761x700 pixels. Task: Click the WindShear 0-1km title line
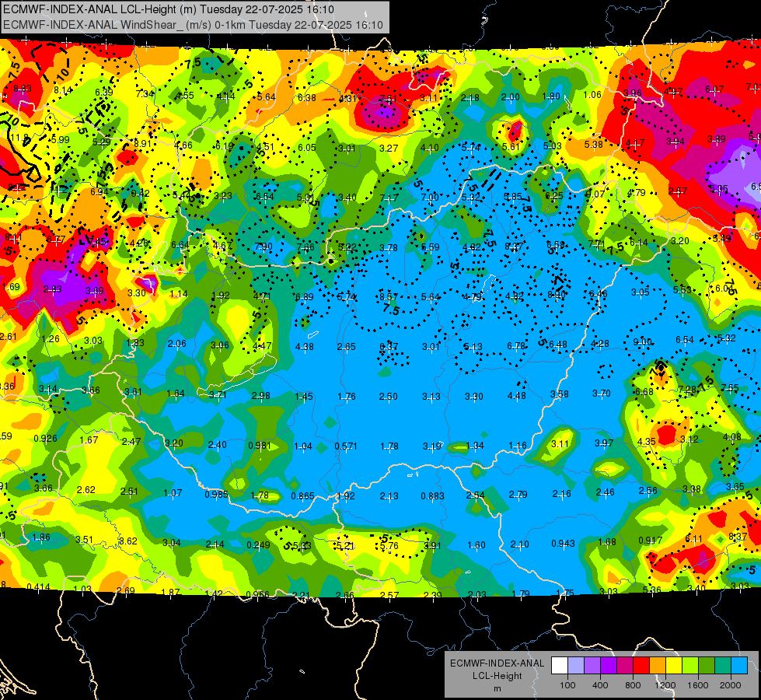[193, 25]
